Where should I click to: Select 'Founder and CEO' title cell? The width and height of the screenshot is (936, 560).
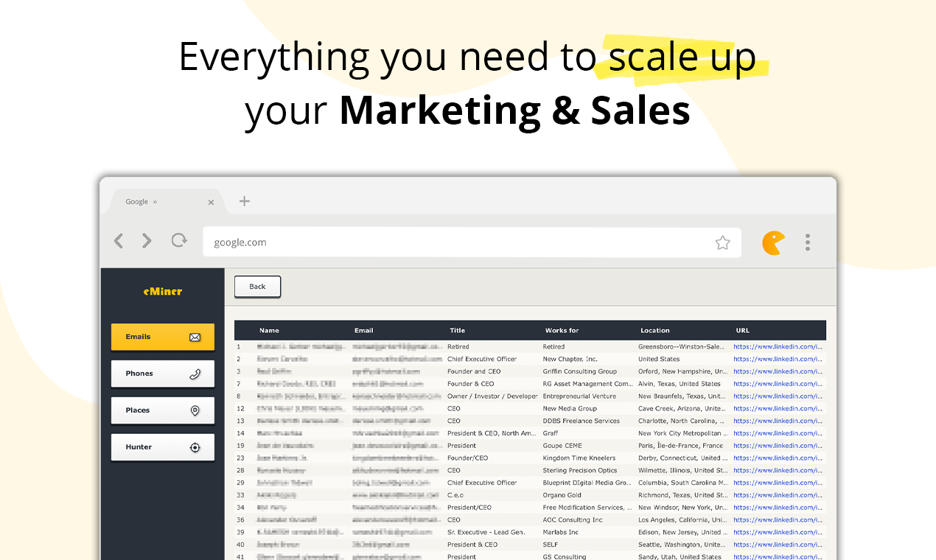tap(474, 371)
